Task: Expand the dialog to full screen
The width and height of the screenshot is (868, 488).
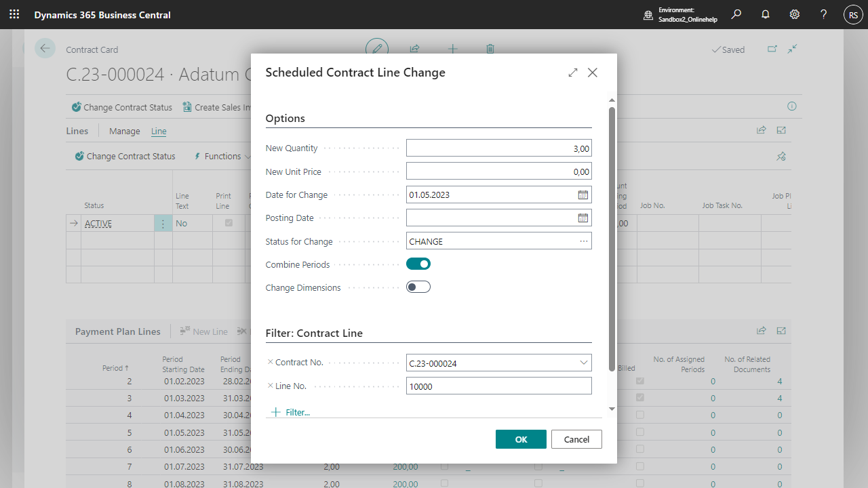Action: 573,73
